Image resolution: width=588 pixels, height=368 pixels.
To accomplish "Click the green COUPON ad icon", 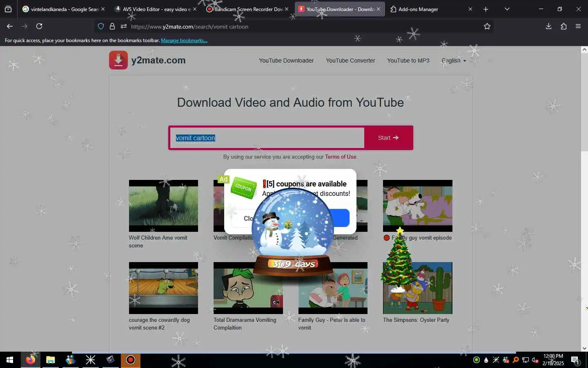I will pos(243,188).
